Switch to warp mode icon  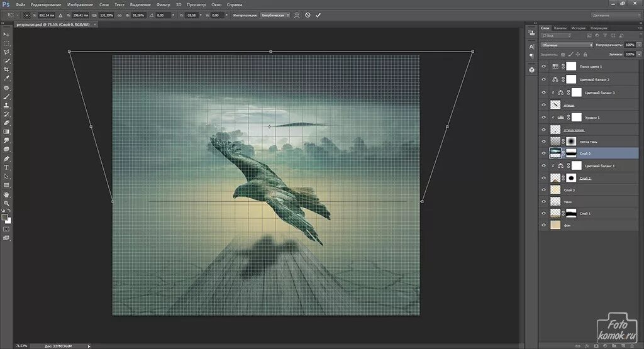(297, 15)
